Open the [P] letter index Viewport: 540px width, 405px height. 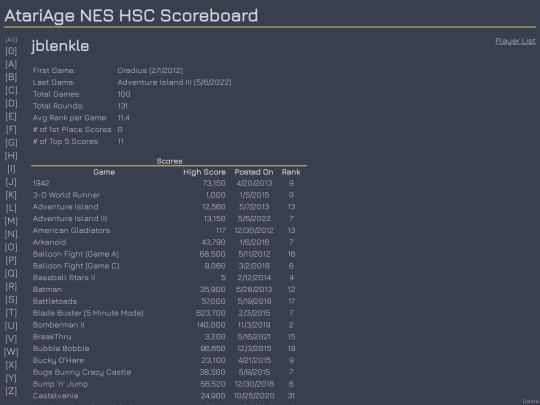11,260
